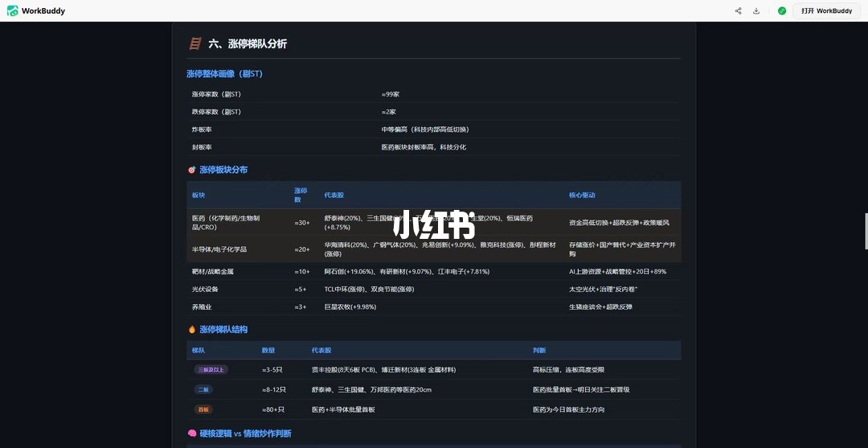Click the target icon beside 涨停板块分布
868x448 pixels.
click(191, 170)
